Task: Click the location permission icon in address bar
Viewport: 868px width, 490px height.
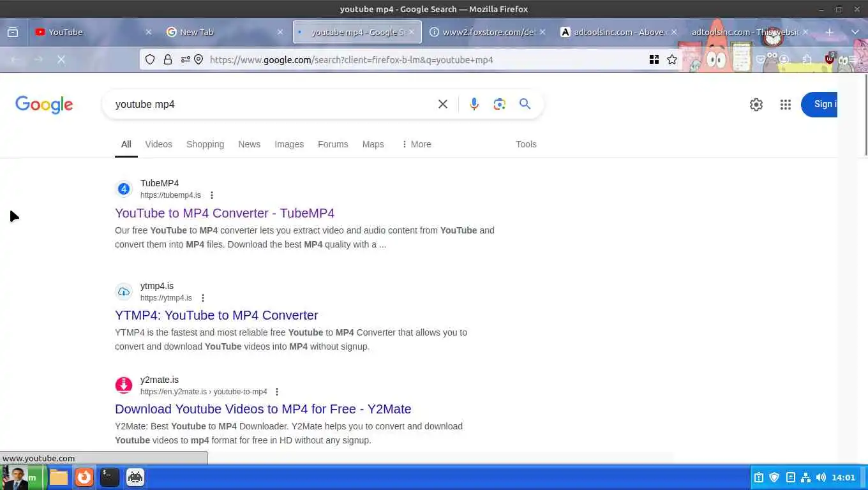Action: coord(198,59)
